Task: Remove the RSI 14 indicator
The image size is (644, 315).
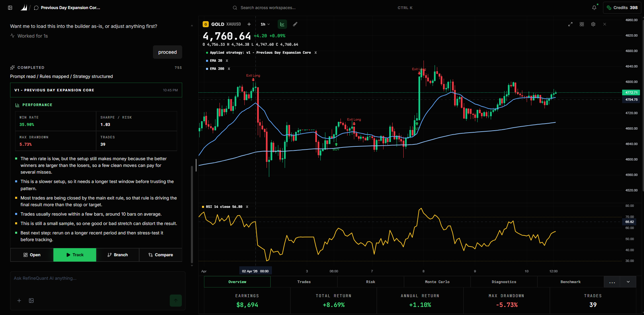Action: coord(247,207)
